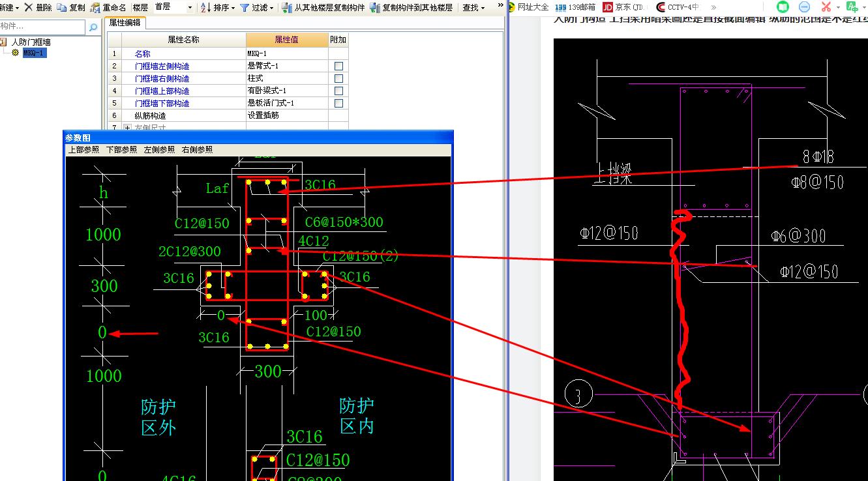Click value cell 设置插筋
The image size is (868, 481).
pos(287,115)
